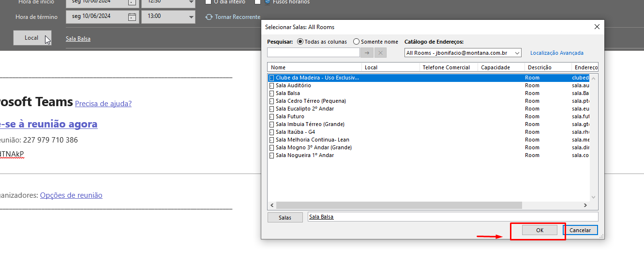This screenshot has height=253, width=644.
Task: Click the clear search X button
Action: click(380, 53)
